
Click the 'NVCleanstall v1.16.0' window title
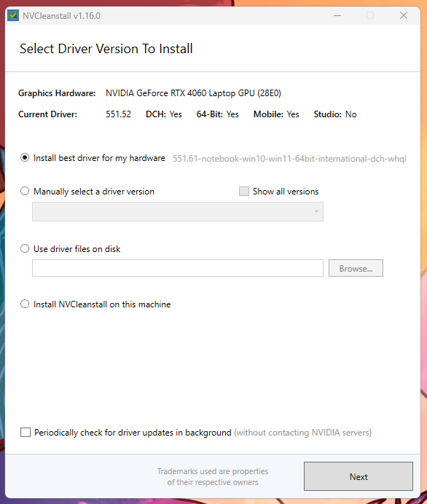61,16
